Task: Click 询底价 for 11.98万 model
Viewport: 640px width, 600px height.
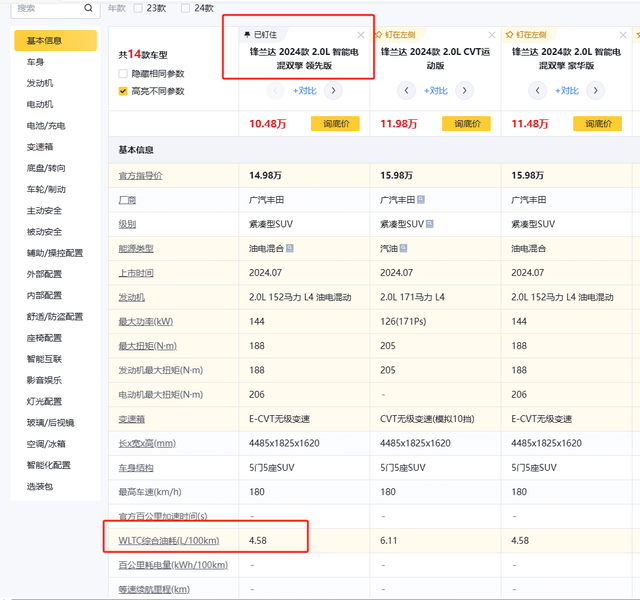Action: tap(466, 124)
